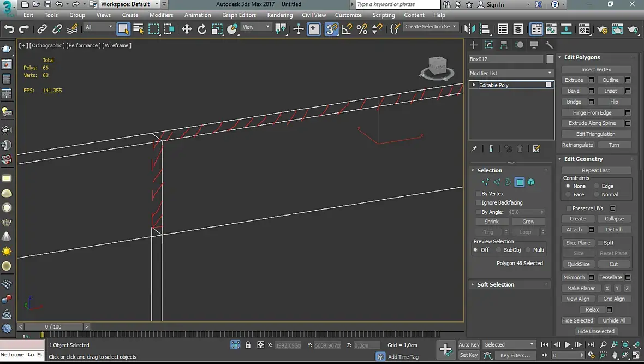The width and height of the screenshot is (644, 364).
Task: Open the Mirror tool
Action: click(x=470, y=29)
